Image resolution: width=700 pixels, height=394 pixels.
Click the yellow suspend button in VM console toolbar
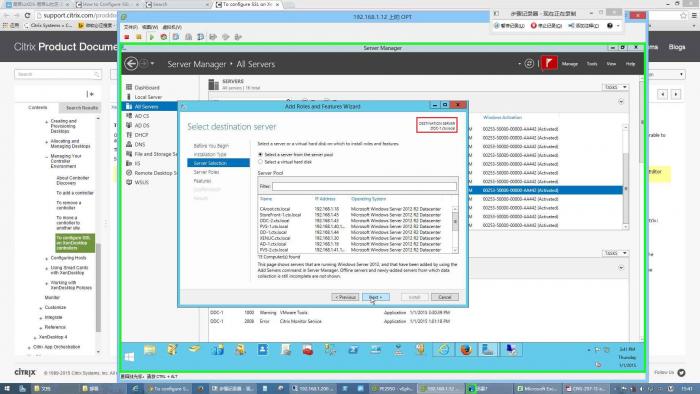click(x=139, y=37)
